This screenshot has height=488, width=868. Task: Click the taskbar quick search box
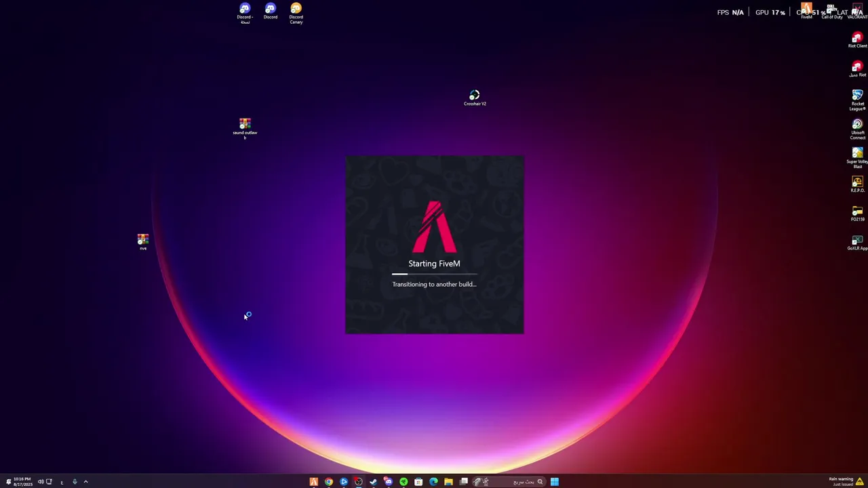click(x=509, y=482)
